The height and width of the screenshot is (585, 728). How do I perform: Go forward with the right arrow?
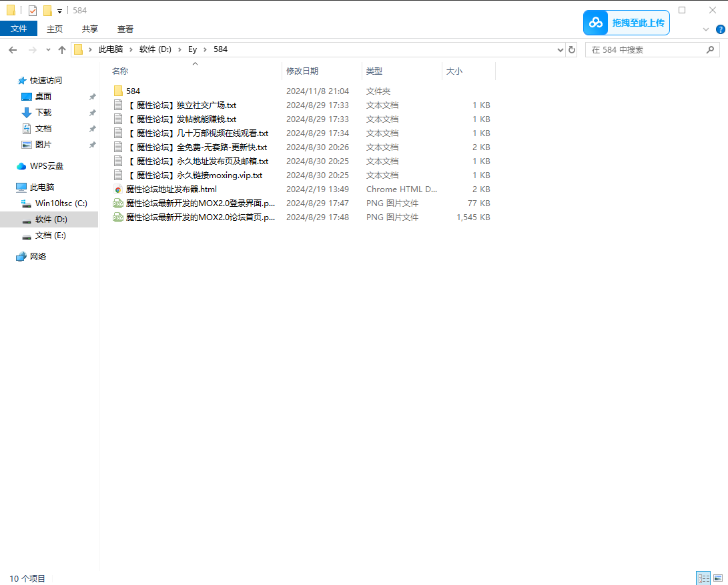click(33, 49)
